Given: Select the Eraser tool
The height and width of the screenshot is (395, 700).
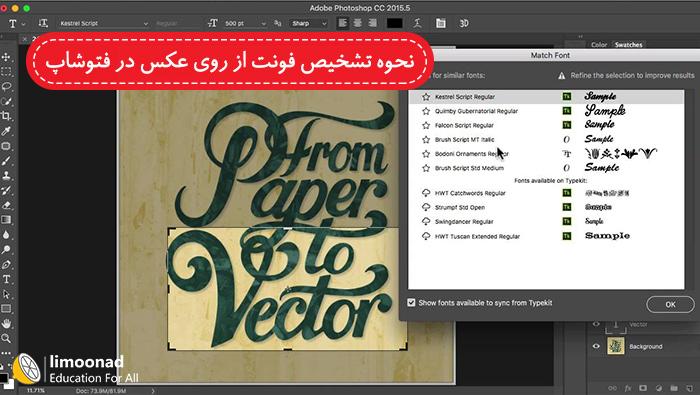Looking at the screenshot, I should click(6, 205).
